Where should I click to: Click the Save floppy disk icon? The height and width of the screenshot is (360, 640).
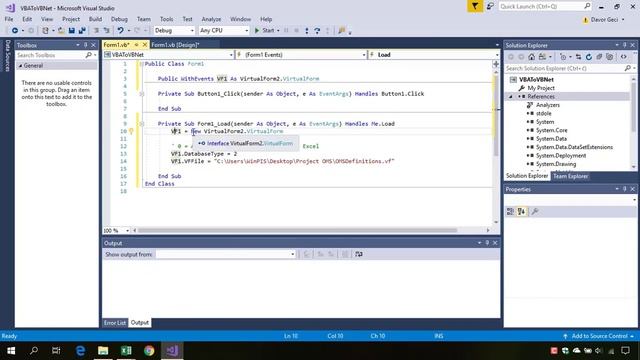tap(72, 31)
